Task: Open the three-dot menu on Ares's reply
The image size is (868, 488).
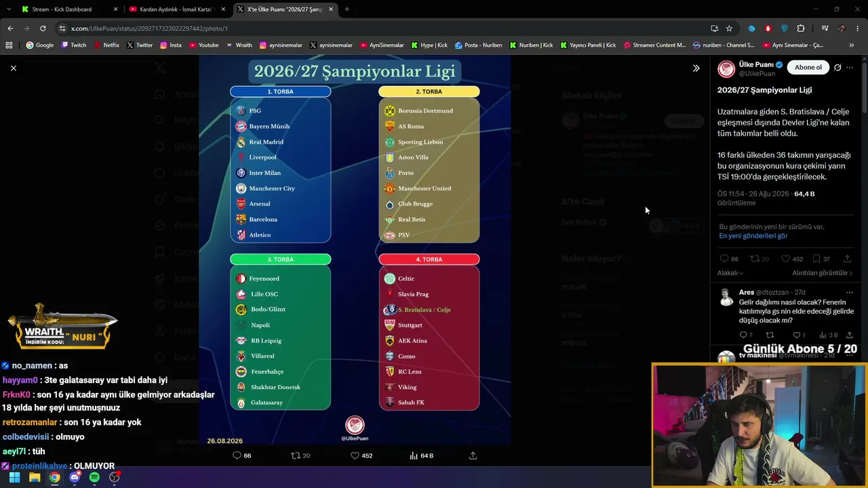Action: pos(850,292)
